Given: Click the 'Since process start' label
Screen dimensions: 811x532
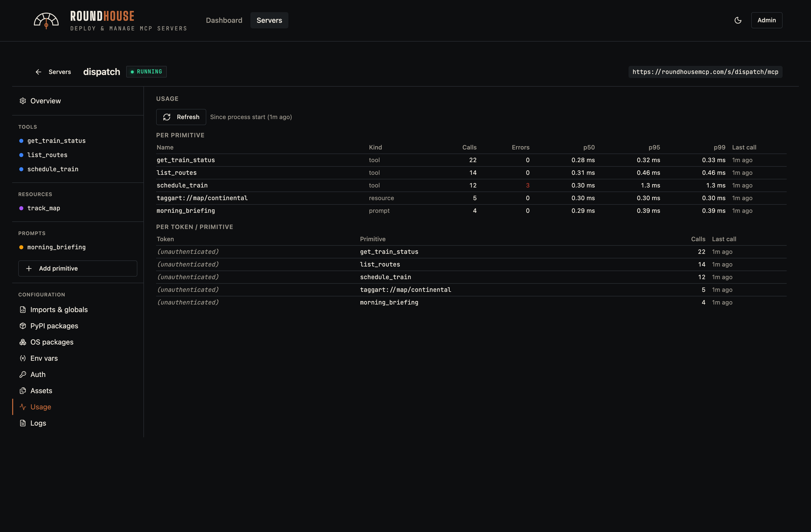Looking at the screenshot, I should click(x=251, y=117).
